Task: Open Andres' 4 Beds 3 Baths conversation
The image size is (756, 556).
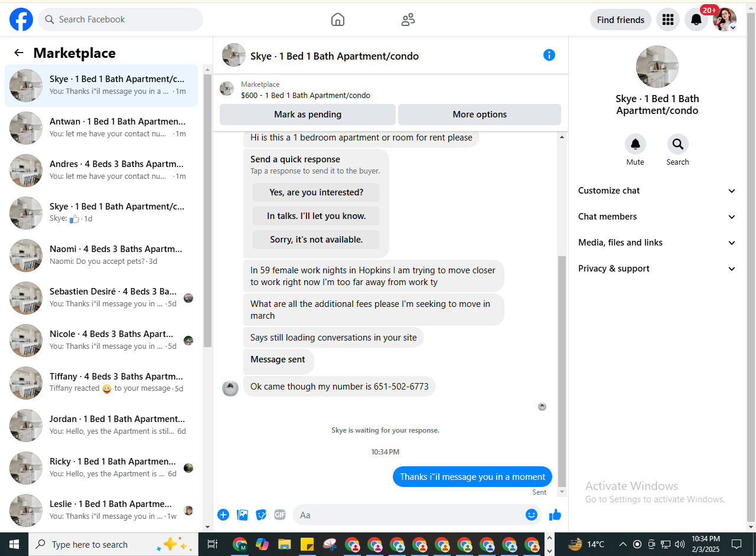Action: (101, 170)
